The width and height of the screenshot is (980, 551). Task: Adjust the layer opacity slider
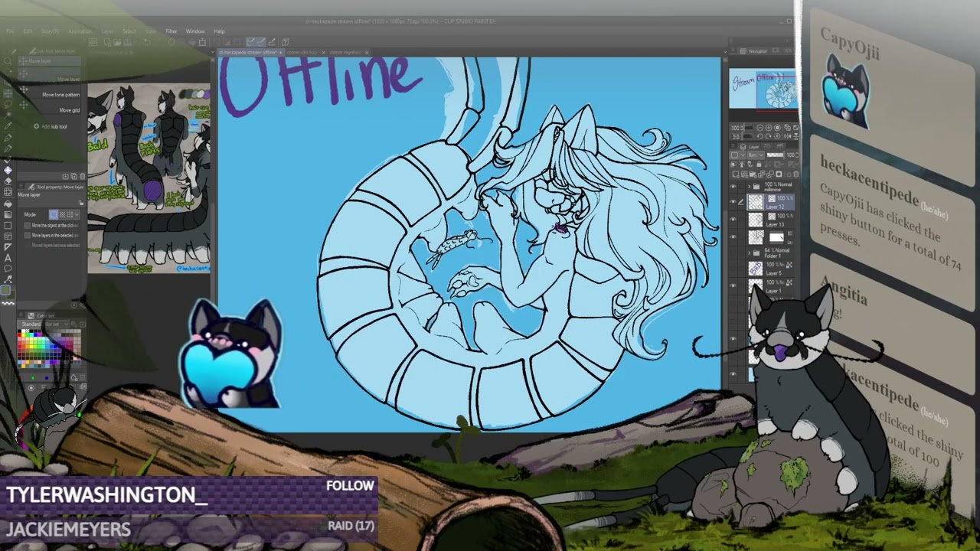click(775, 155)
